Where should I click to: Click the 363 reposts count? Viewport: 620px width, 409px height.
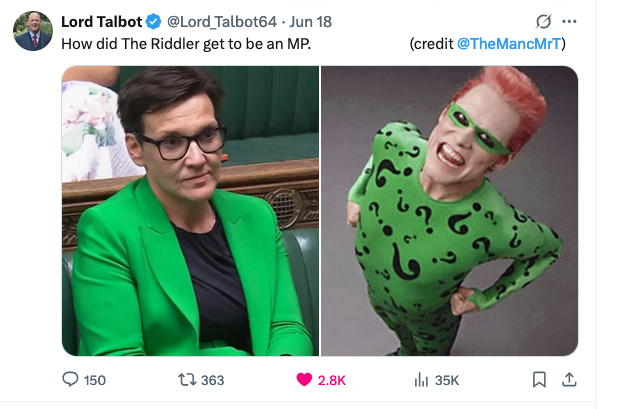click(212, 381)
